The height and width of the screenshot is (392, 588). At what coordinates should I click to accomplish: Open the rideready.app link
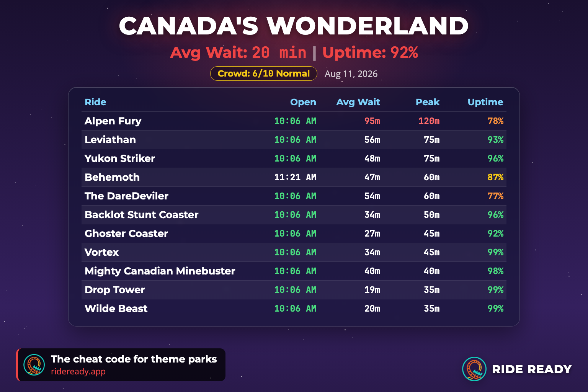[78, 371]
